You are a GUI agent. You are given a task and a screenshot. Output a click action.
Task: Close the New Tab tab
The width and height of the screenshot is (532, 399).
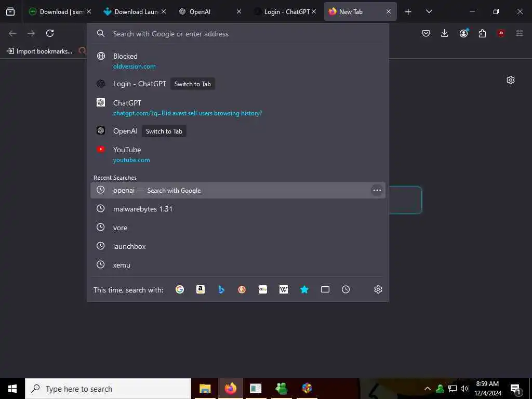tap(389, 12)
